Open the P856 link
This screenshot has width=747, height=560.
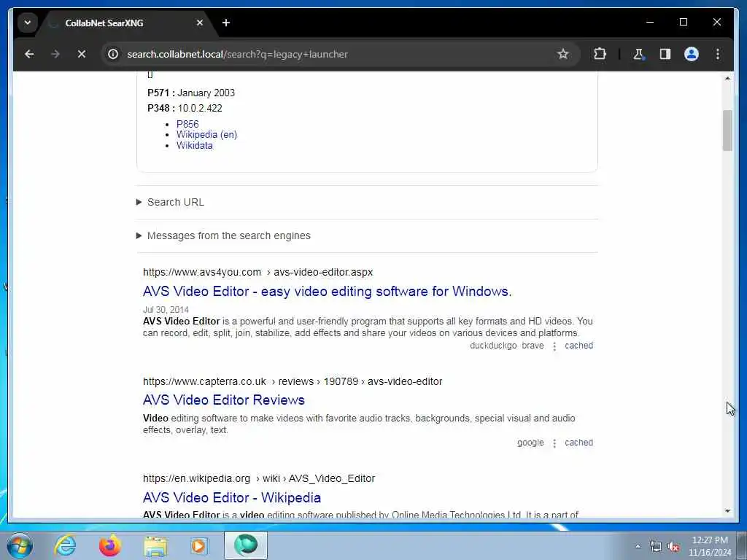(187, 124)
